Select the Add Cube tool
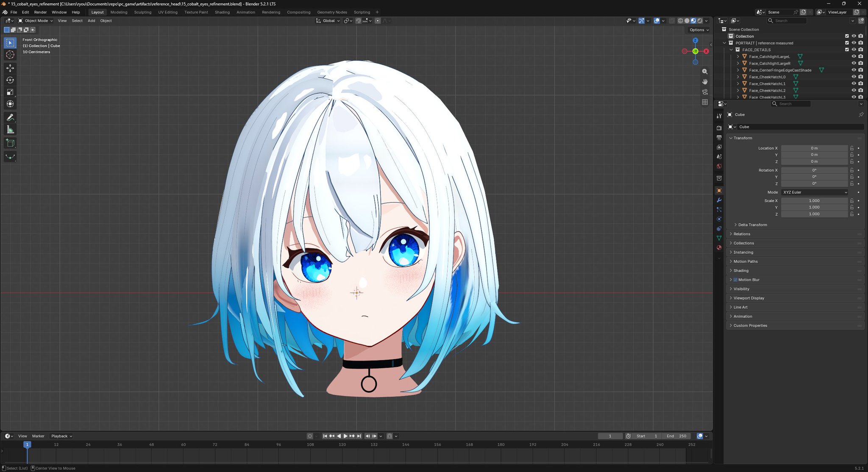868x472 pixels. tap(10, 143)
